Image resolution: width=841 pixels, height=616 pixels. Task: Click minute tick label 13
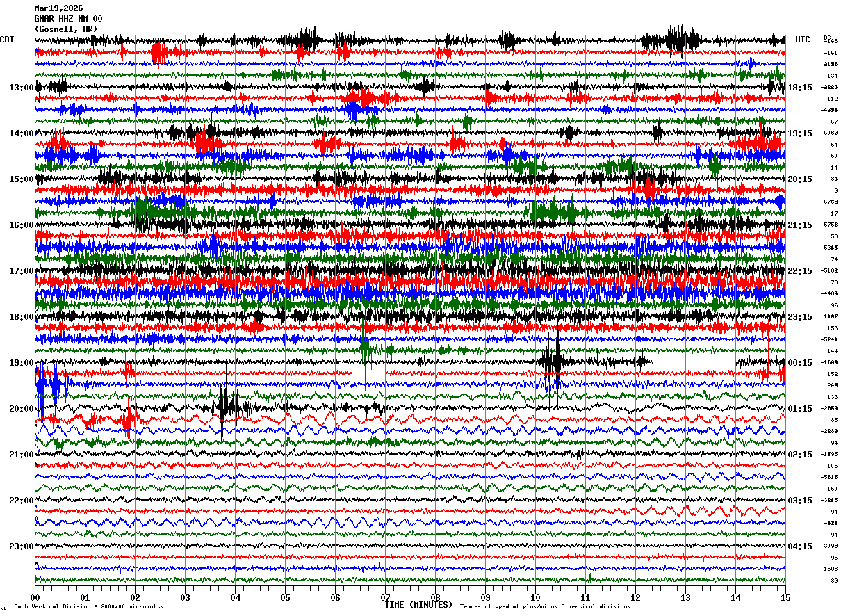[x=685, y=597]
